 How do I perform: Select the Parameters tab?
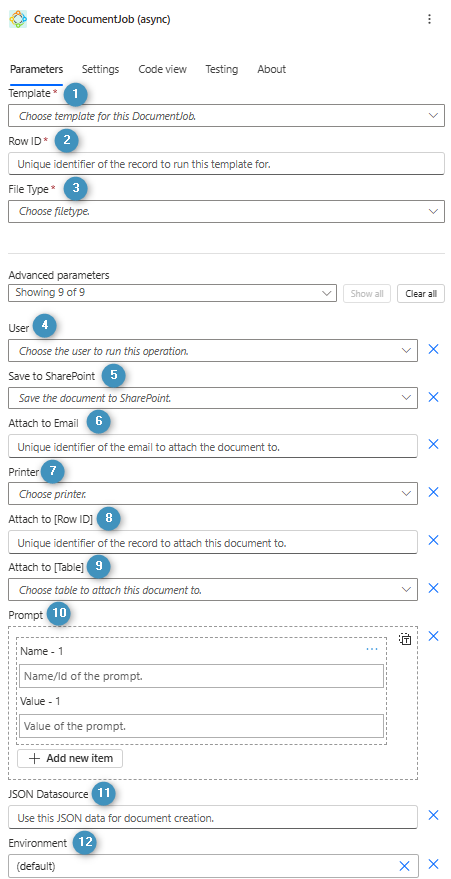[x=36, y=70]
